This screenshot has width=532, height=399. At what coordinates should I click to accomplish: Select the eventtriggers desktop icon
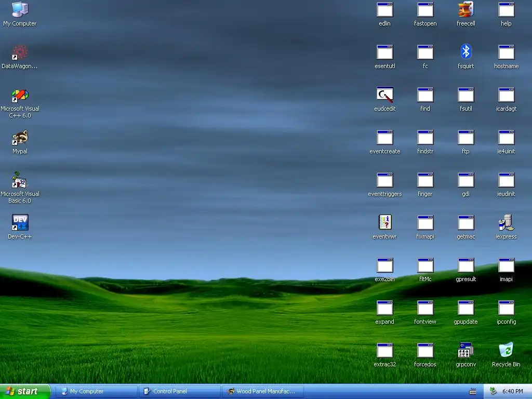point(385,180)
